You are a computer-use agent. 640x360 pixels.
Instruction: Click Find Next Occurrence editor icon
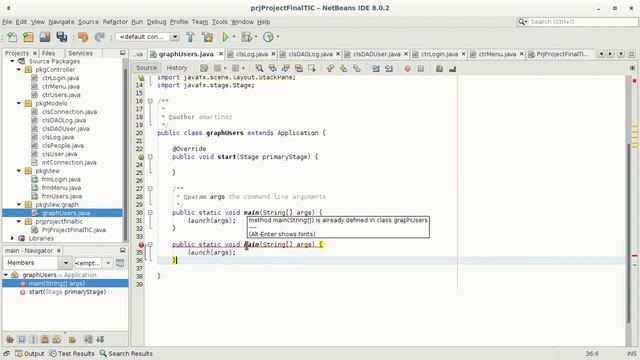[286, 69]
